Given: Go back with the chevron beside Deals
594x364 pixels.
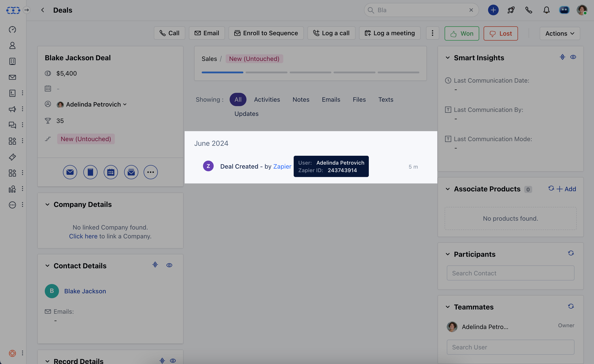Looking at the screenshot, I should point(43,10).
